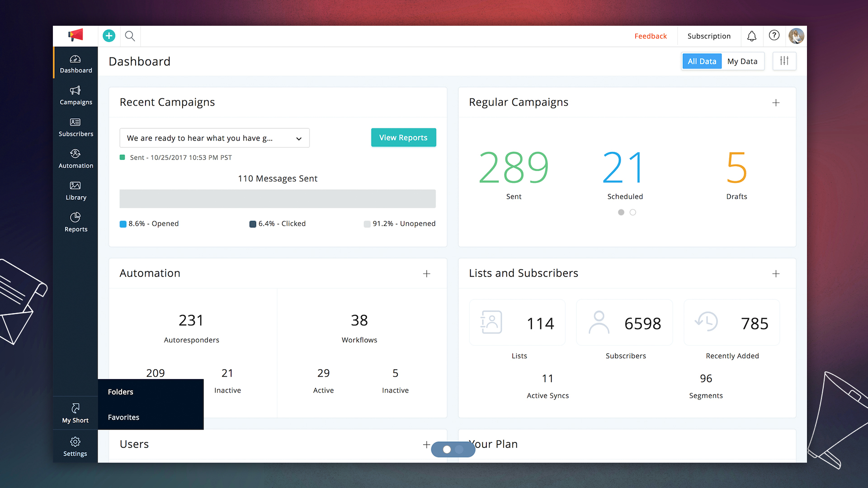Click the 5 Inactive workflows number

pyautogui.click(x=395, y=373)
